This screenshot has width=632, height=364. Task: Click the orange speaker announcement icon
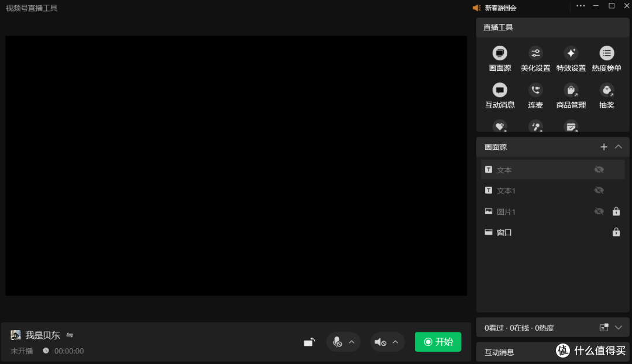click(476, 8)
